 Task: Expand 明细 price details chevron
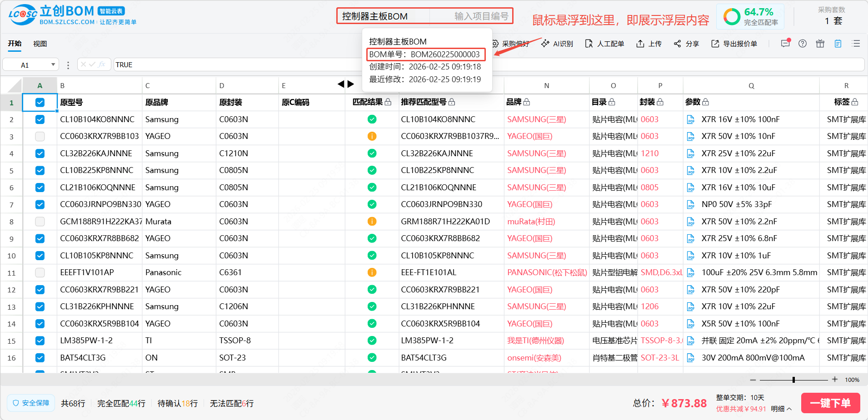coord(789,409)
